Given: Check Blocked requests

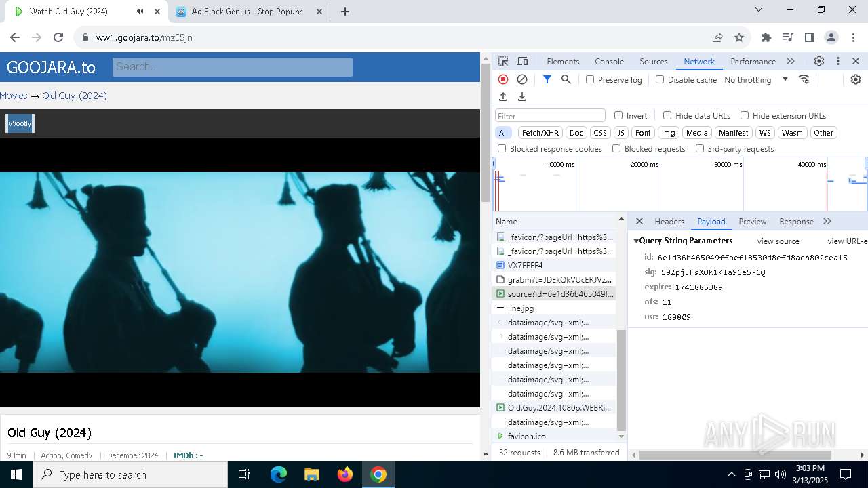Looking at the screenshot, I should tap(616, 148).
